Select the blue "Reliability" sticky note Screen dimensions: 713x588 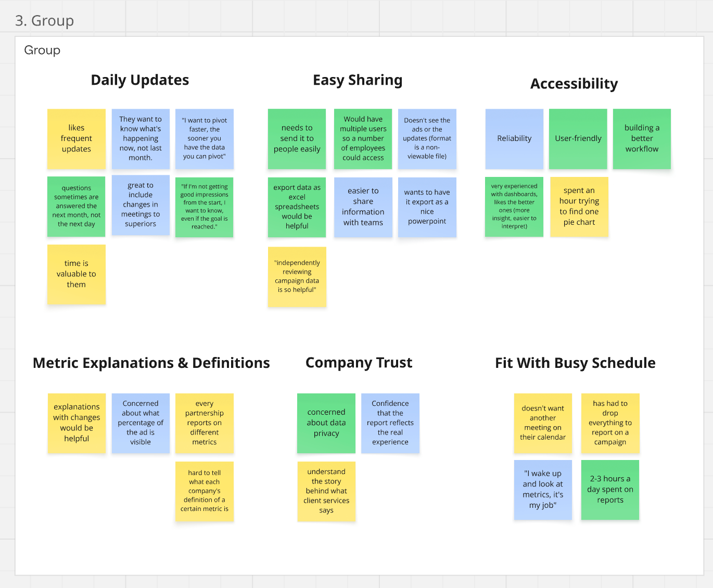pyautogui.click(x=514, y=138)
